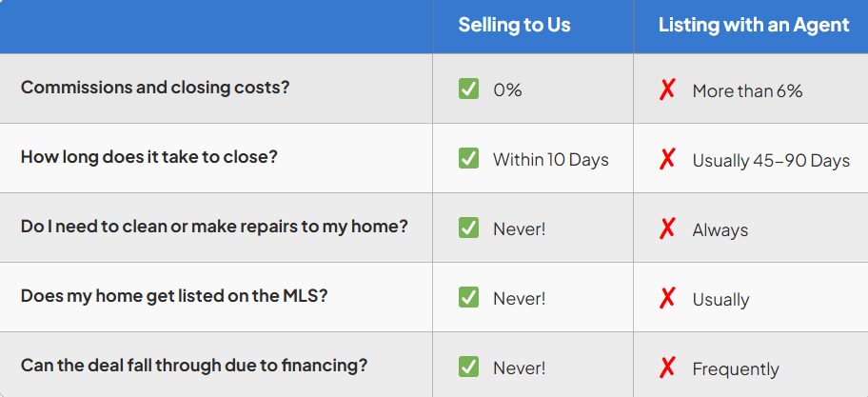
Task: Click the green checkmark in the financing row
Action: pos(468,367)
